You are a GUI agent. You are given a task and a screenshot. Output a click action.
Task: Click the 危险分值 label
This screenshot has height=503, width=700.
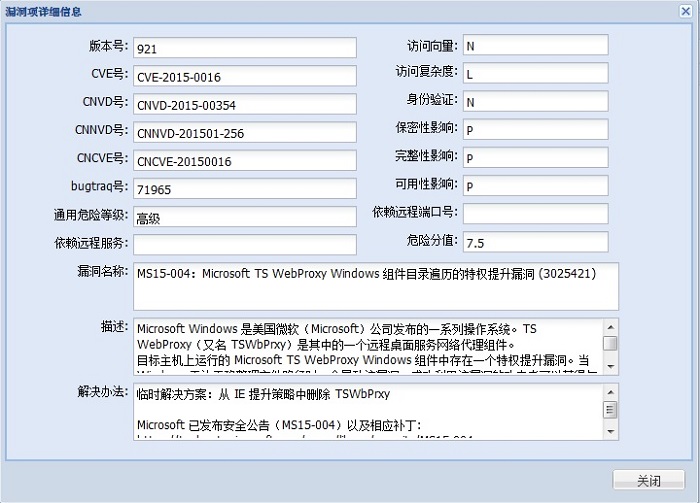point(432,240)
